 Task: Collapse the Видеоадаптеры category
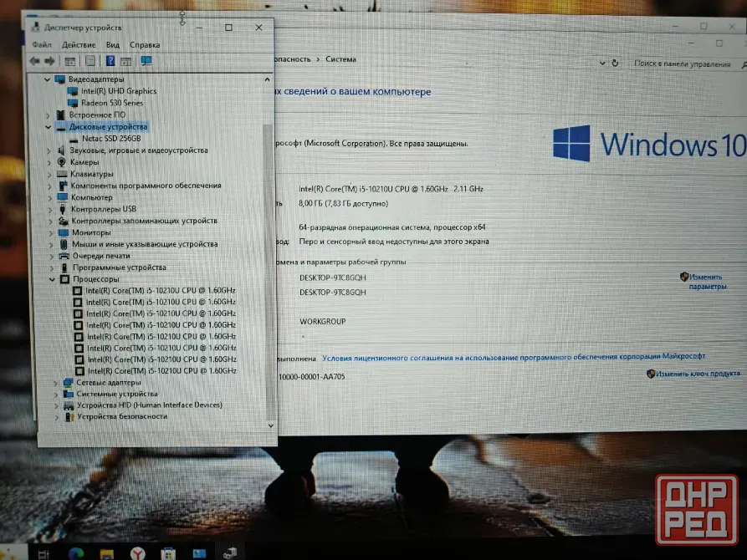tap(47, 79)
